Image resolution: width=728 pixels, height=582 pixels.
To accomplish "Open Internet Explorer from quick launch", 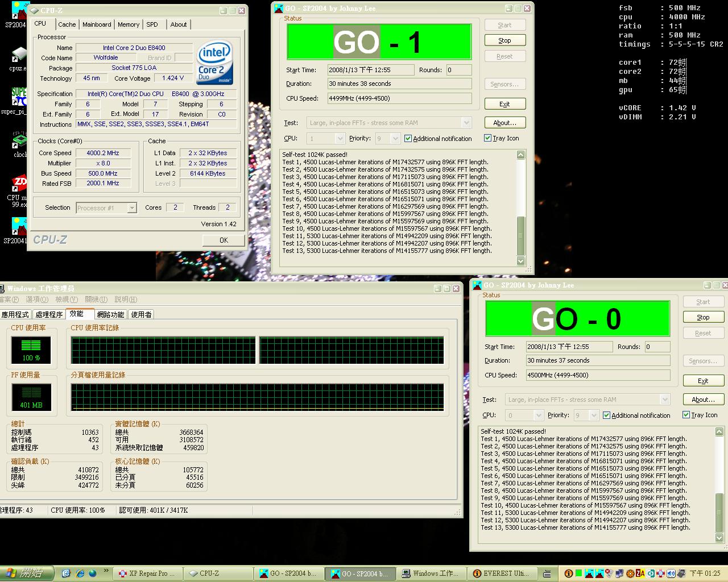I will pyautogui.click(x=80, y=573).
